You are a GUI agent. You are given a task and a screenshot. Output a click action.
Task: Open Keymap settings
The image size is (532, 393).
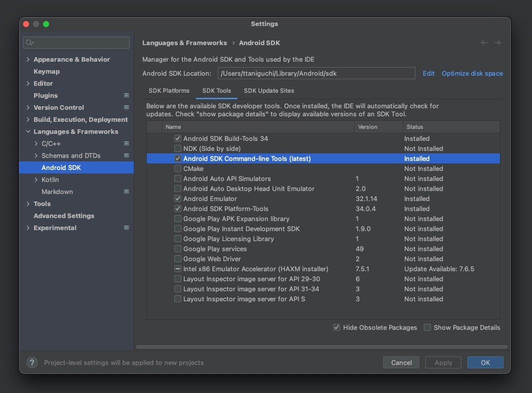click(47, 72)
